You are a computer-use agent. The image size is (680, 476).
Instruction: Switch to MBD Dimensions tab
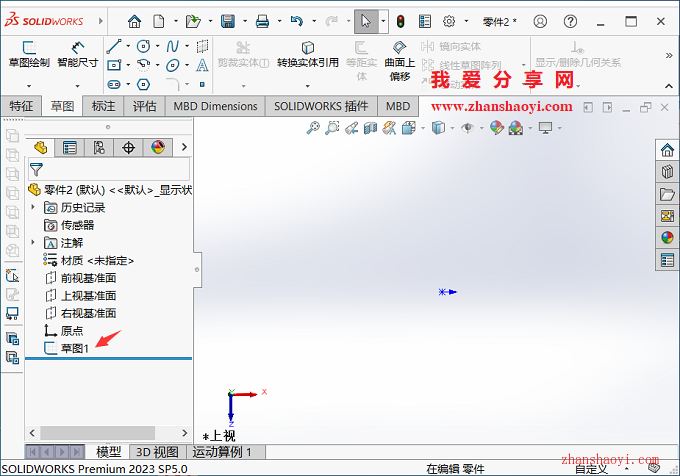(x=215, y=106)
